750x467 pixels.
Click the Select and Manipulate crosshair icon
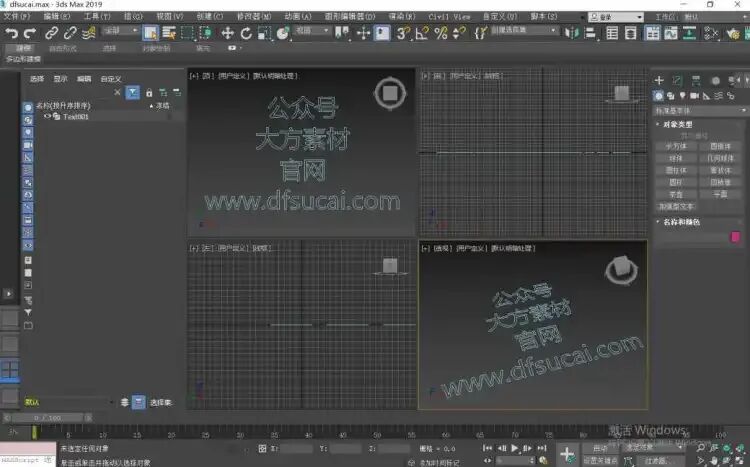click(x=363, y=33)
